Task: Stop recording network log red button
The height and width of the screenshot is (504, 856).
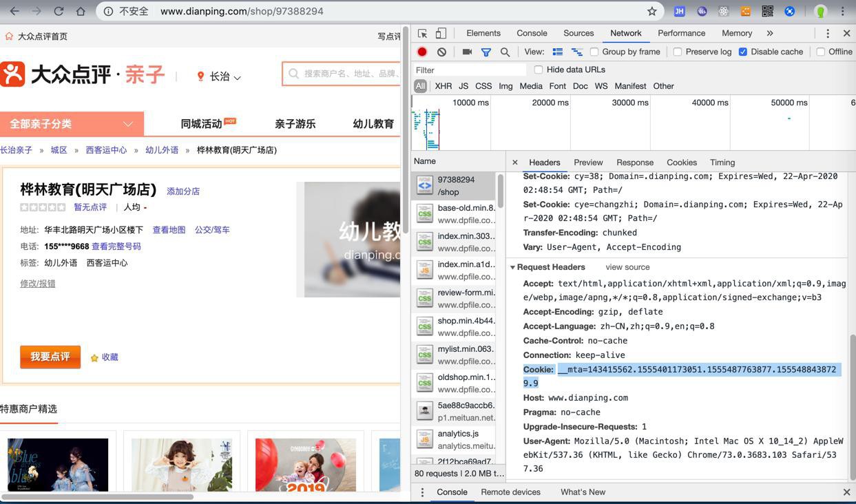Action: tap(422, 52)
